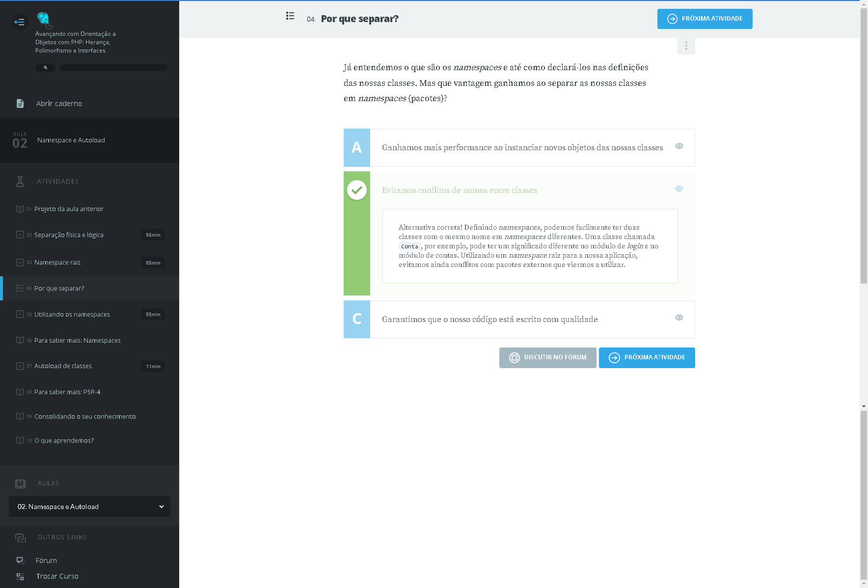Open activity 'Utilizando os namespaces'

[x=72, y=315]
